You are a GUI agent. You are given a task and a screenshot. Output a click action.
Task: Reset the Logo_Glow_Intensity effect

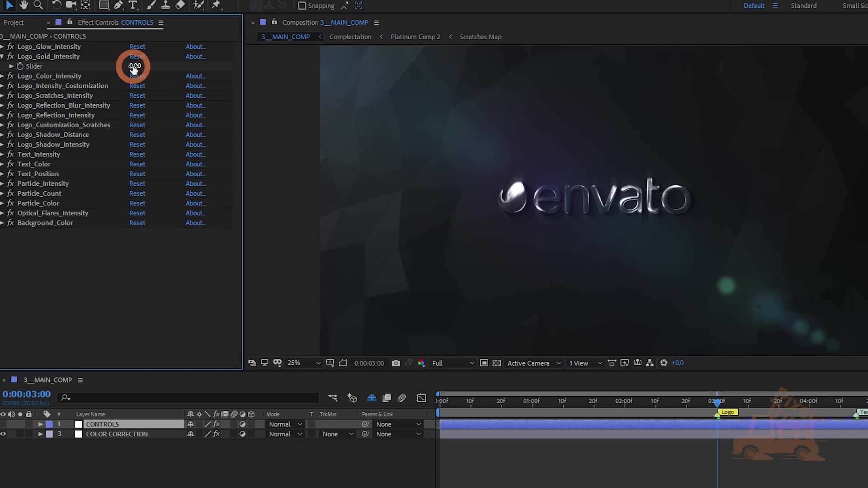coord(137,47)
